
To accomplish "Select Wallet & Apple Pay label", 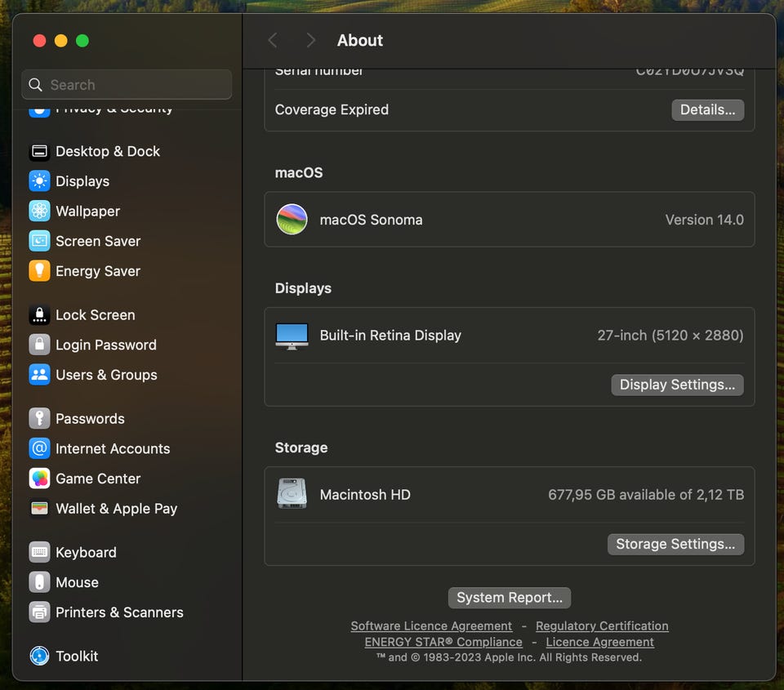I will point(117,509).
